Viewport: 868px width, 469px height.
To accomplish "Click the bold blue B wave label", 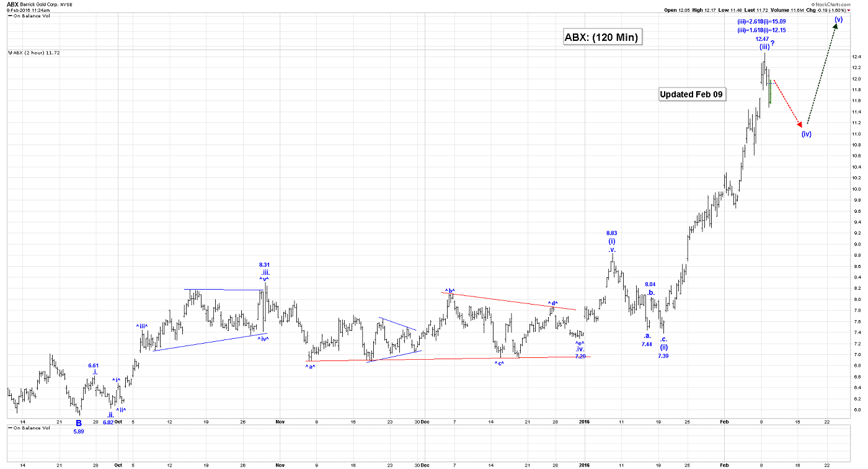I will [x=79, y=423].
